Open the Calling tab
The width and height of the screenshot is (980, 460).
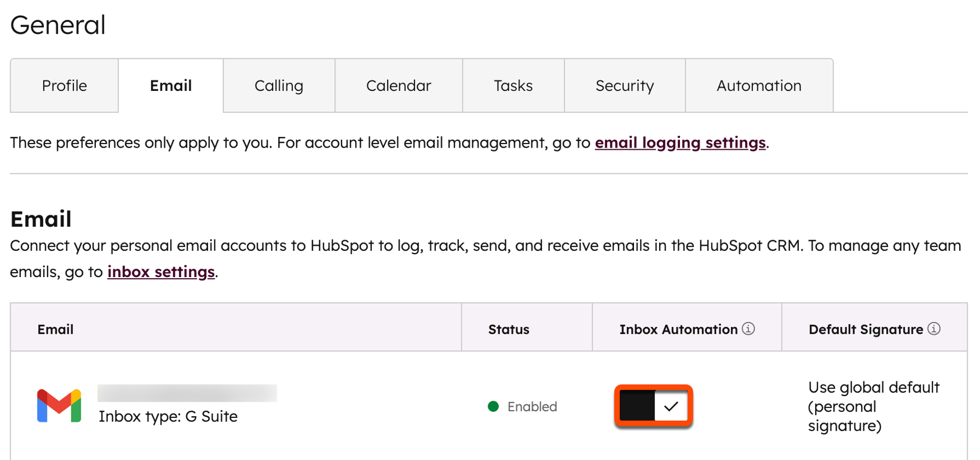click(279, 85)
